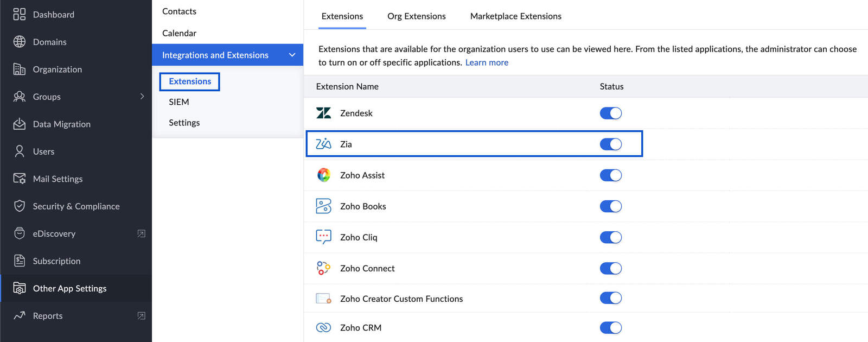Click the Reports chart icon
868x342 pixels.
click(x=20, y=315)
